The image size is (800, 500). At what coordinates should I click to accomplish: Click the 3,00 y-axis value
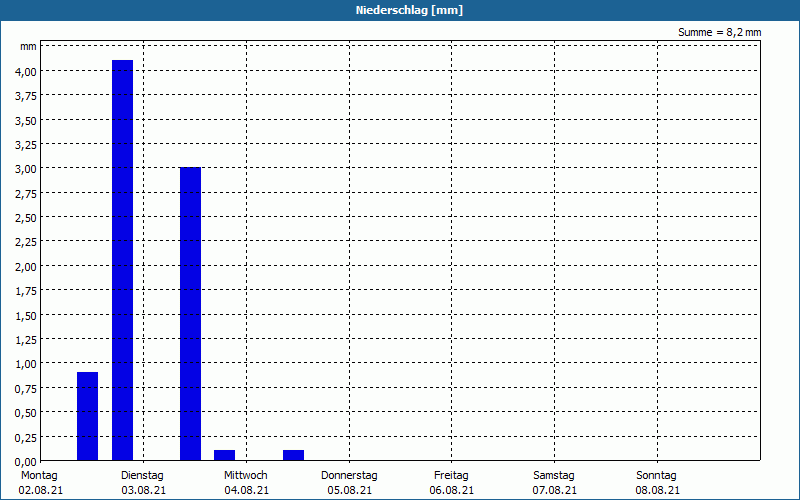click(x=26, y=169)
